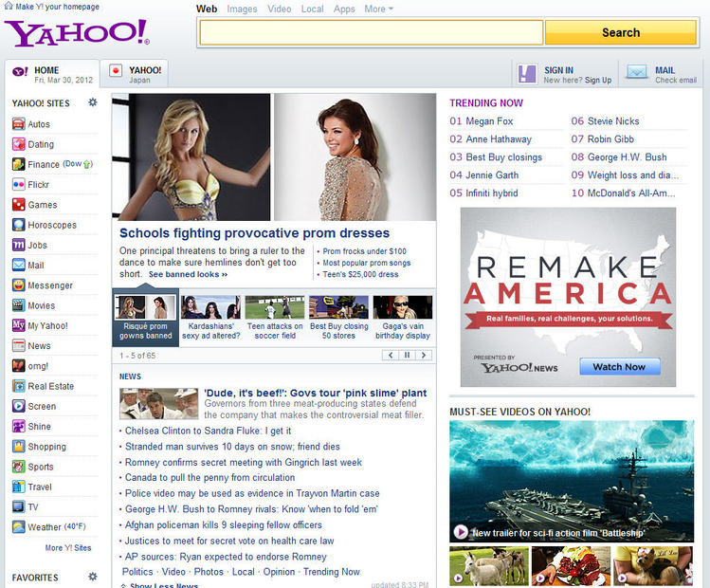This screenshot has width=710, height=588.
Task: Open the Dating heart icon
Action: pos(19,144)
